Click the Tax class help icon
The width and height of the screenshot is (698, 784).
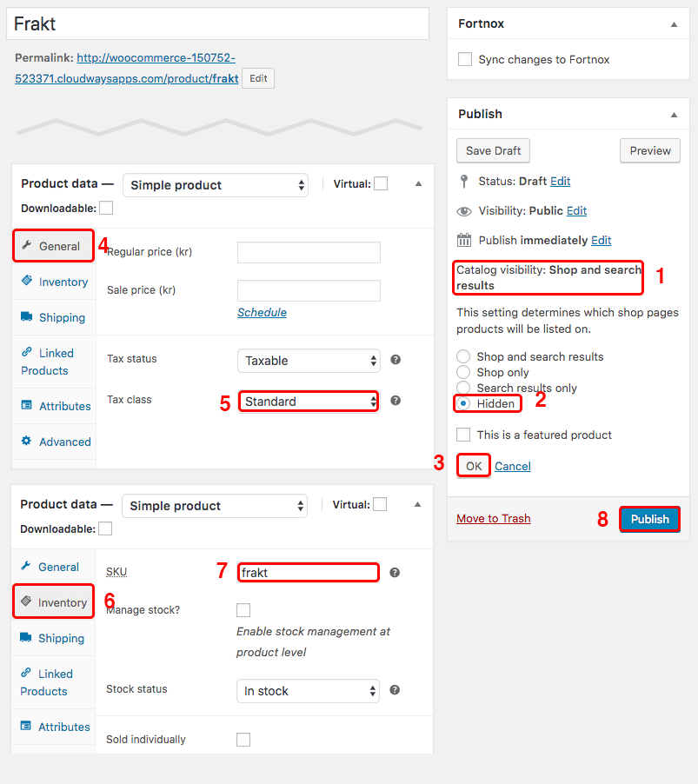click(396, 401)
